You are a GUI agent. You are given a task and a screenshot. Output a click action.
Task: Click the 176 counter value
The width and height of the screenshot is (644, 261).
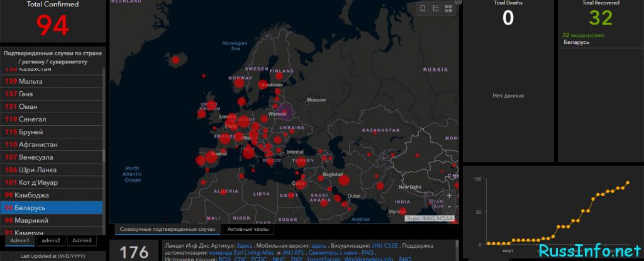pyautogui.click(x=134, y=252)
